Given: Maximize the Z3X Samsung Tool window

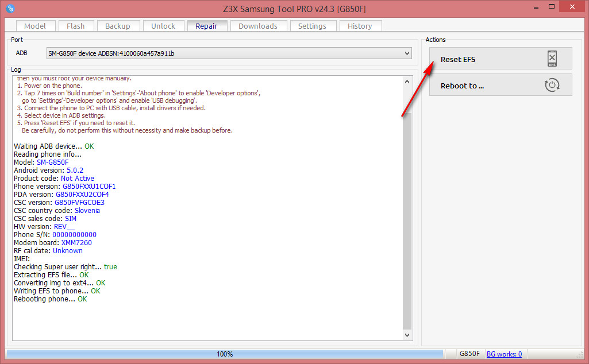Looking at the screenshot, I should [x=552, y=7].
